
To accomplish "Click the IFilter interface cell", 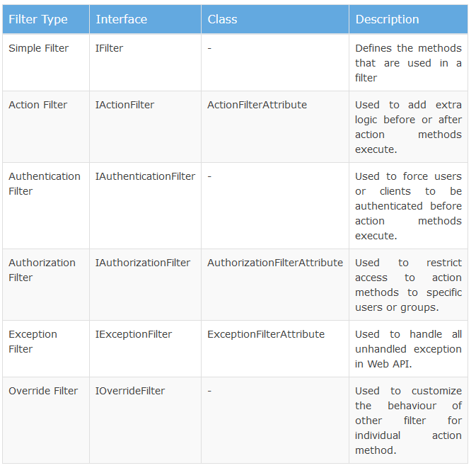I will pyautogui.click(x=111, y=48).
